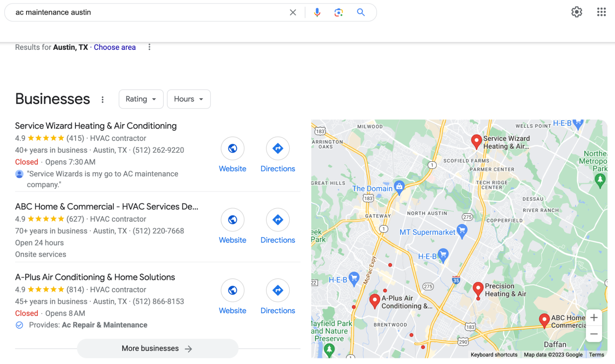Open Service Wizard Heating & Air Conditioning listing
The height and width of the screenshot is (364, 615).
pyautogui.click(x=96, y=126)
